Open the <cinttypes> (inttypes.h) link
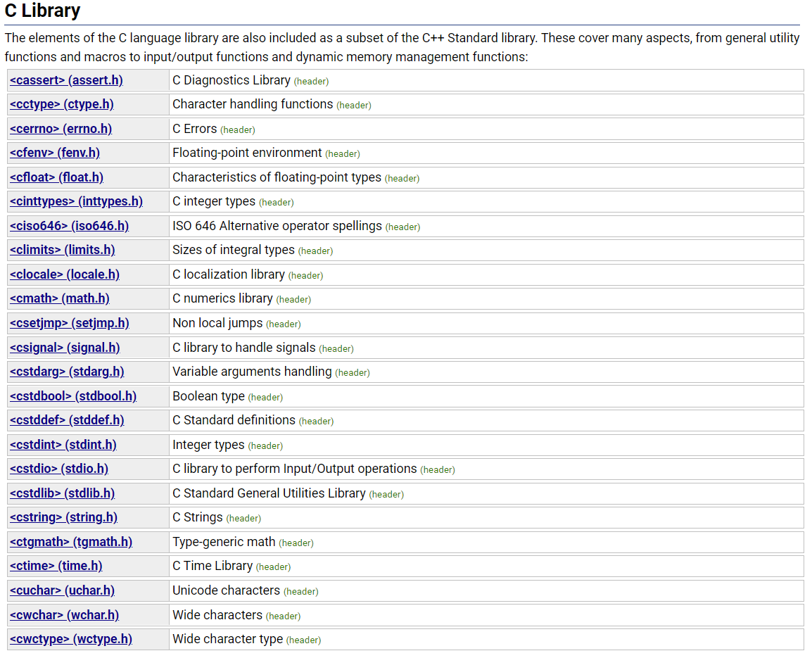The height and width of the screenshot is (658, 812). click(76, 201)
